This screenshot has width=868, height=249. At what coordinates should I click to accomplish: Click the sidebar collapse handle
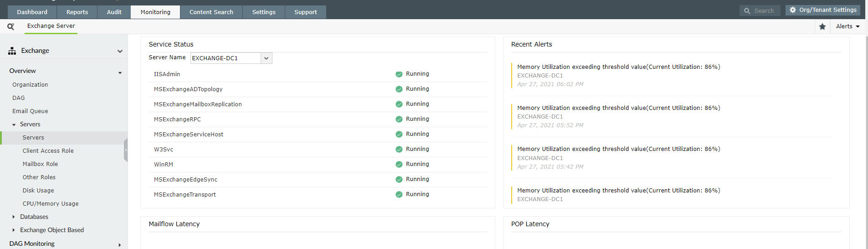coord(126,150)
